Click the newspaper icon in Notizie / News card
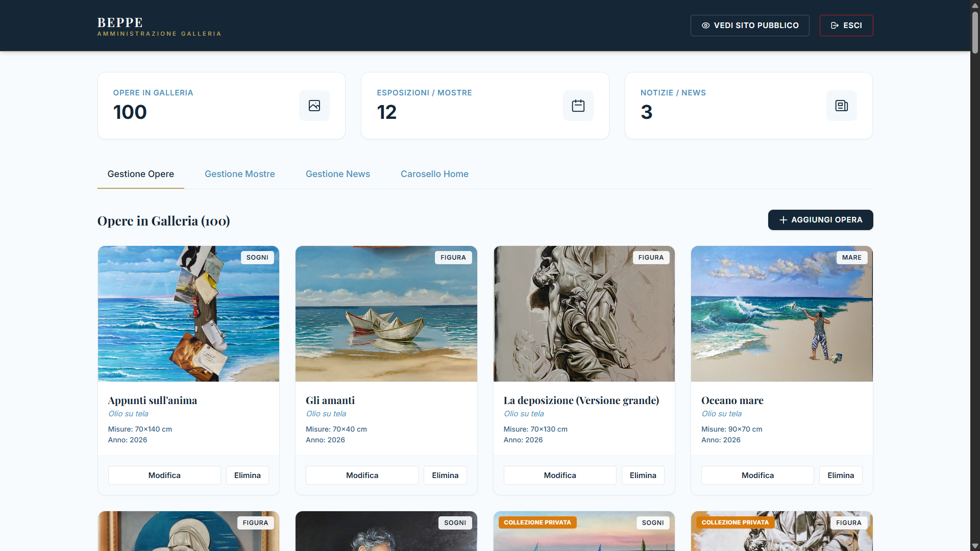980x551 pixels. tap(842, 106)
